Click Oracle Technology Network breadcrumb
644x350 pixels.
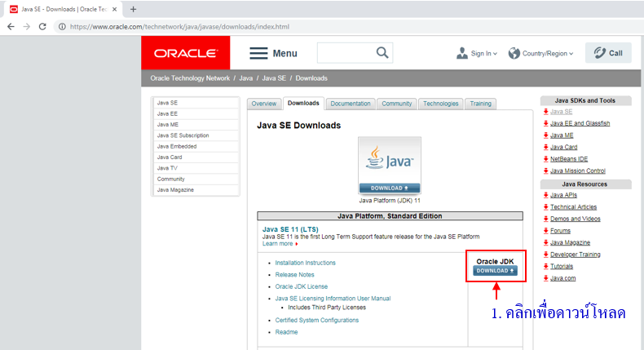tap(190, 78)
